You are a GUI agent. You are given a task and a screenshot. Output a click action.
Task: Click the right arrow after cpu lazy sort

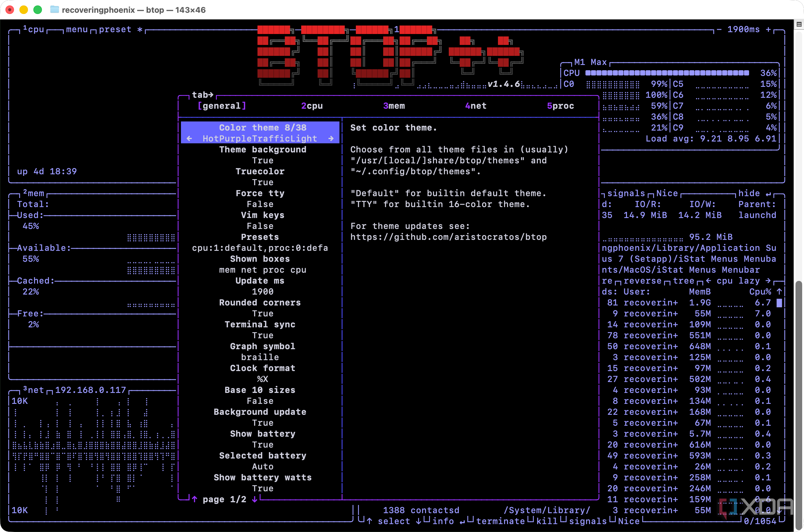pyautogui.click(x=768, y=281)
